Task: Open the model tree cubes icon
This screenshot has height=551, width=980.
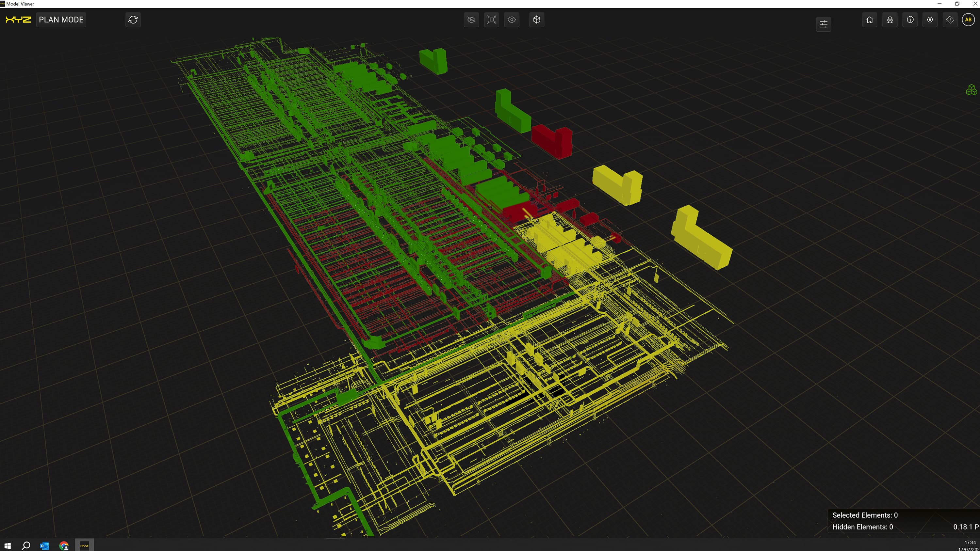Action: [x=890, y=19]
